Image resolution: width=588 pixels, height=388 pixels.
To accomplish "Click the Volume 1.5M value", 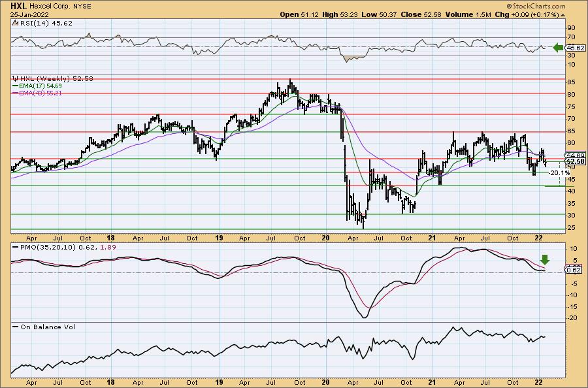I will (x=468, y=14).
